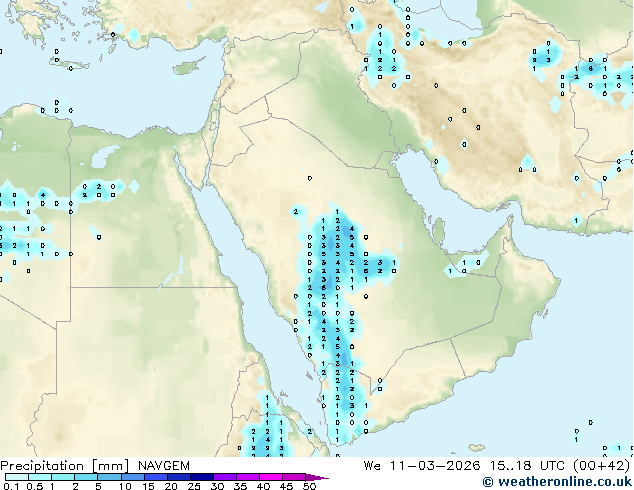Select the 20–25 mm legend swatch

[x=178, y=477]
